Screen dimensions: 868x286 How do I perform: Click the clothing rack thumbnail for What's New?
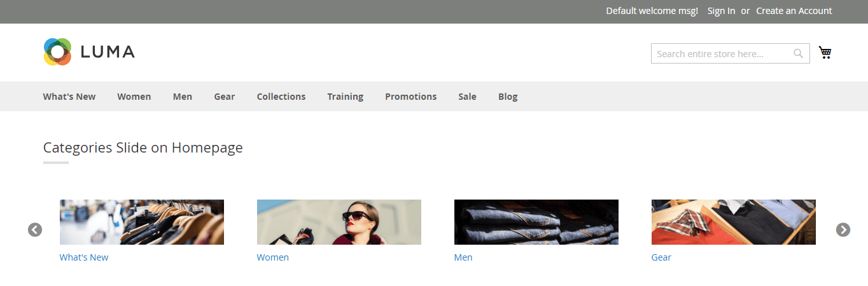[x=142, y=222]
